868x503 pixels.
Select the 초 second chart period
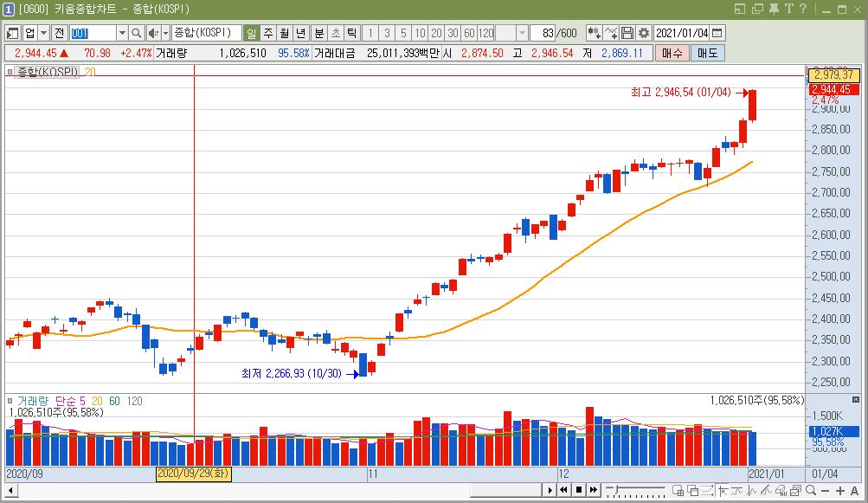pos(336,33)
